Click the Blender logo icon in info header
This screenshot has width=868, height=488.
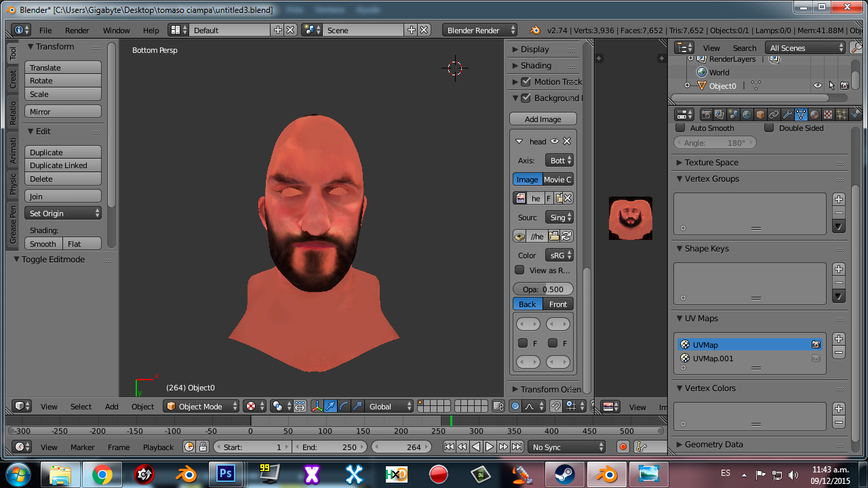pyautogui.click(x=535, y=30)
